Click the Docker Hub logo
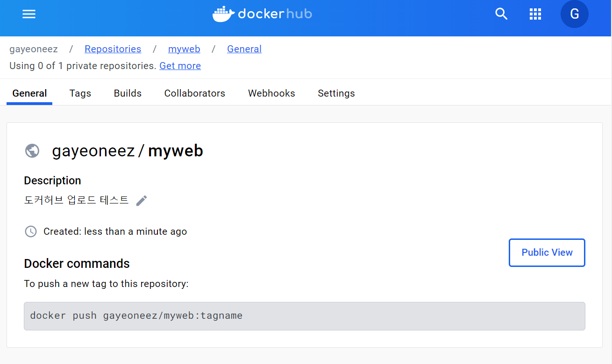This screenshot has height=364, width=612. pyautogui.click(x=262, y=14)
